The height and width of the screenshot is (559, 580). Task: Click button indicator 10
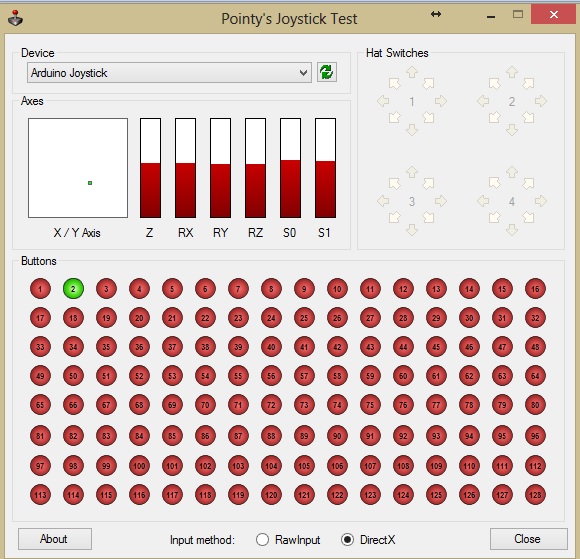tap(337, 289)
